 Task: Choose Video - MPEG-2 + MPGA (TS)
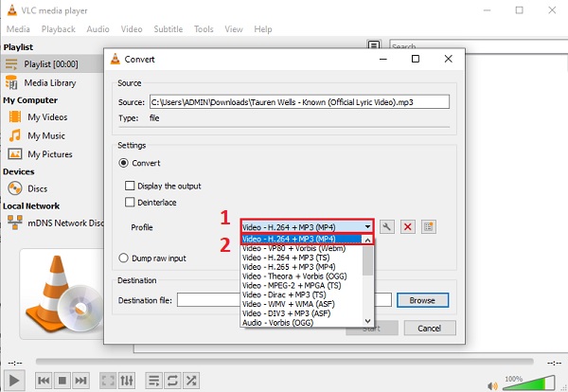(x=301, y=286)
